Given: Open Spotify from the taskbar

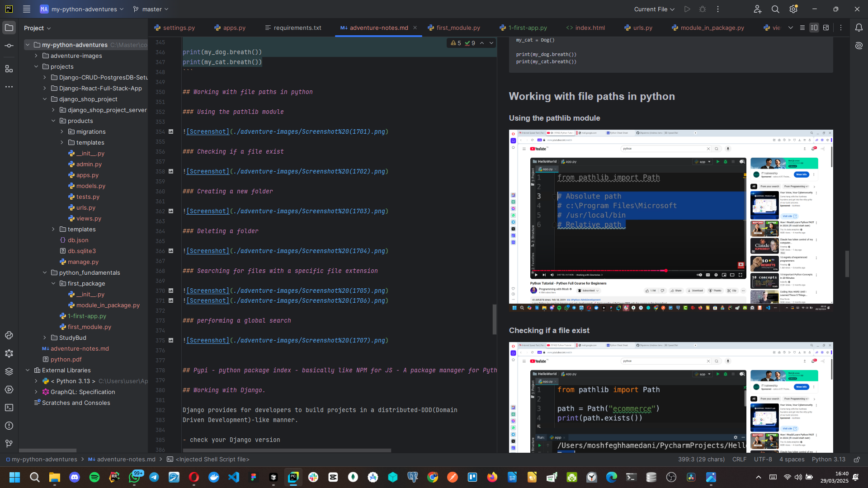Looking at the screenshot, I should click(x=94, y=477).
